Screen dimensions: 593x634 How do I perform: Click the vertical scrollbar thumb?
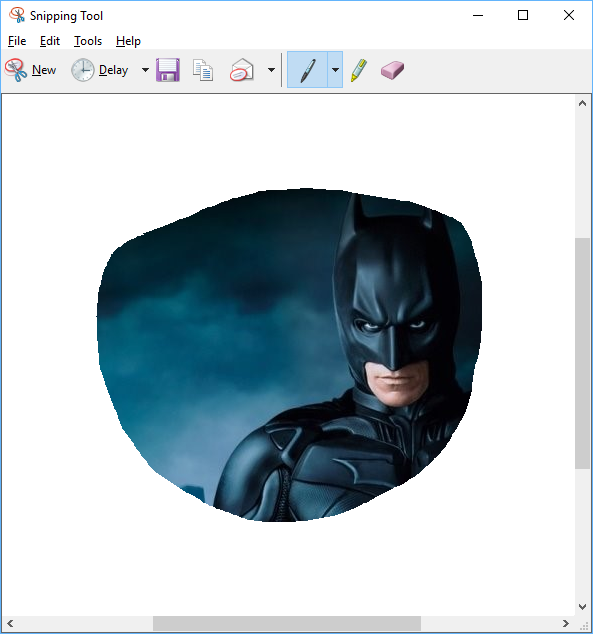582,353
